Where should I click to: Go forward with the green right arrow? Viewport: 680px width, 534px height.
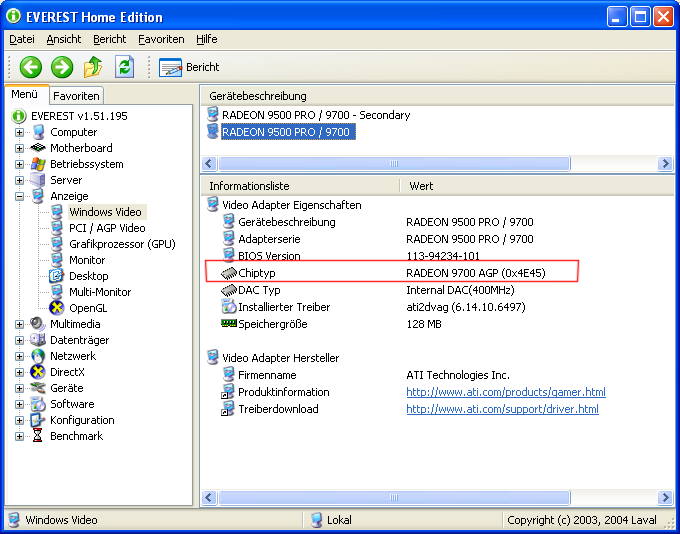tap(62, 67)
